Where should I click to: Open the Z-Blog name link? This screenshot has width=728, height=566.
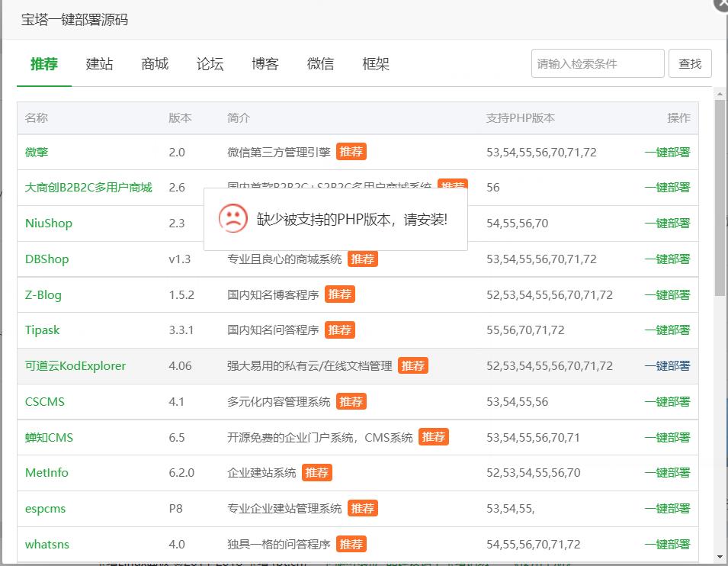point(43,294)
